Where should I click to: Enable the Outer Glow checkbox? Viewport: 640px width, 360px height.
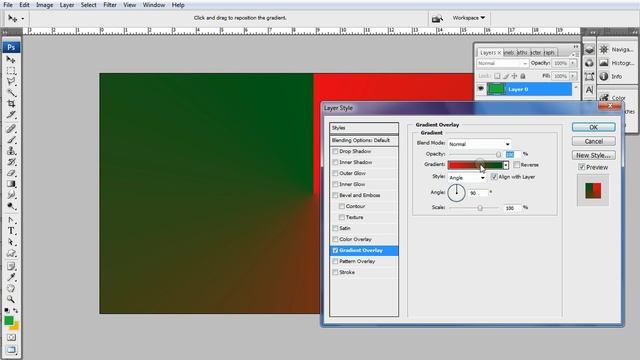(x=335, y=173)
